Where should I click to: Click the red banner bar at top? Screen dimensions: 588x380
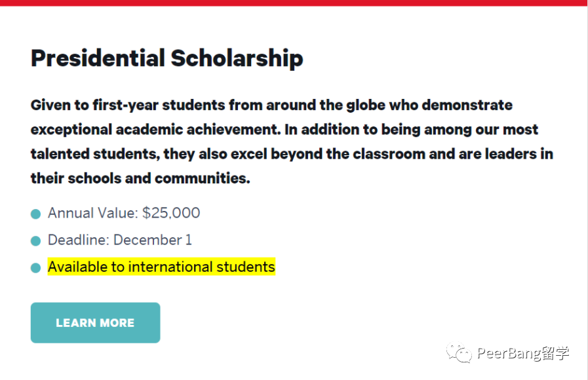coord(294,3)
